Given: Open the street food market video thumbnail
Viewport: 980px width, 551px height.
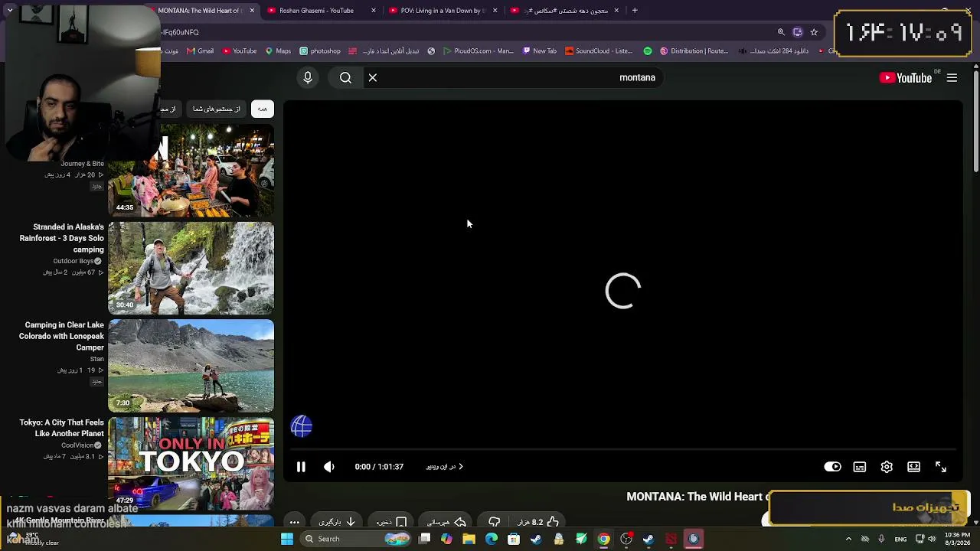Looking at the screenshot, I should coord(191,170).
